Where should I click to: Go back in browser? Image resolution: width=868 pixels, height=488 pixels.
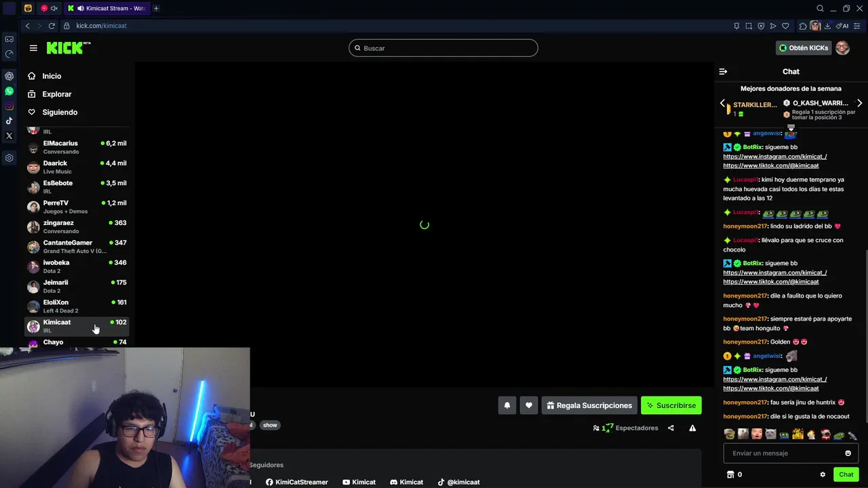click(27, 26)
